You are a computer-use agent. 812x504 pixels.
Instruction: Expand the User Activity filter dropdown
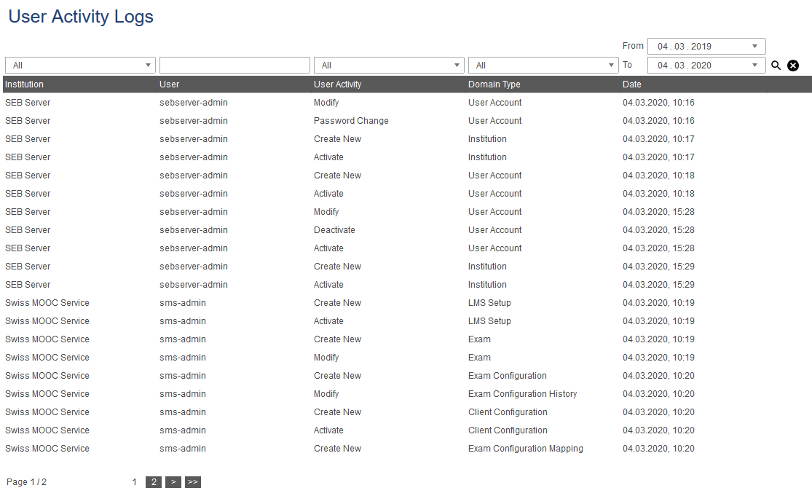(389, 66)
